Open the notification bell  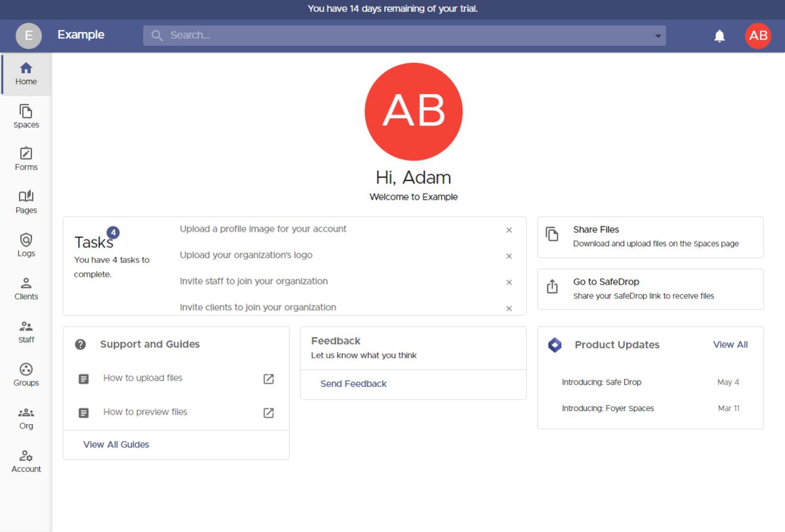(719, 36)
